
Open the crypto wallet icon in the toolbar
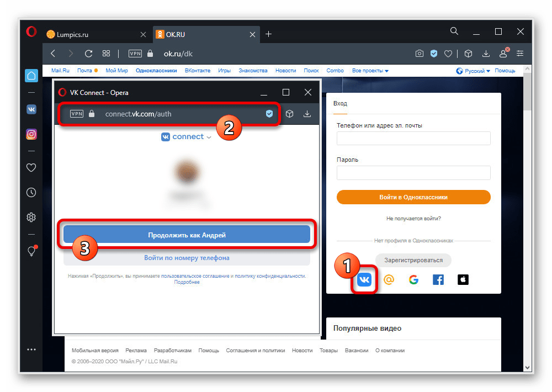tap(468, 54)
